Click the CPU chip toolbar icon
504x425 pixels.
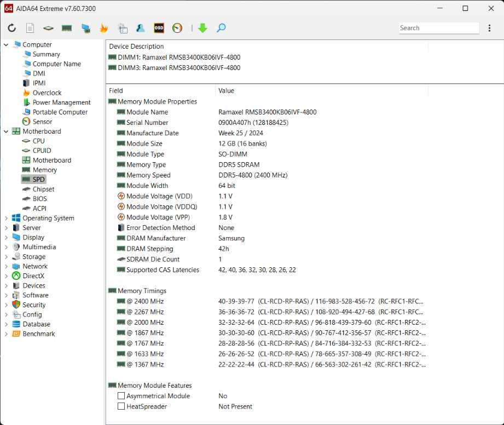(x=48, y=28)
